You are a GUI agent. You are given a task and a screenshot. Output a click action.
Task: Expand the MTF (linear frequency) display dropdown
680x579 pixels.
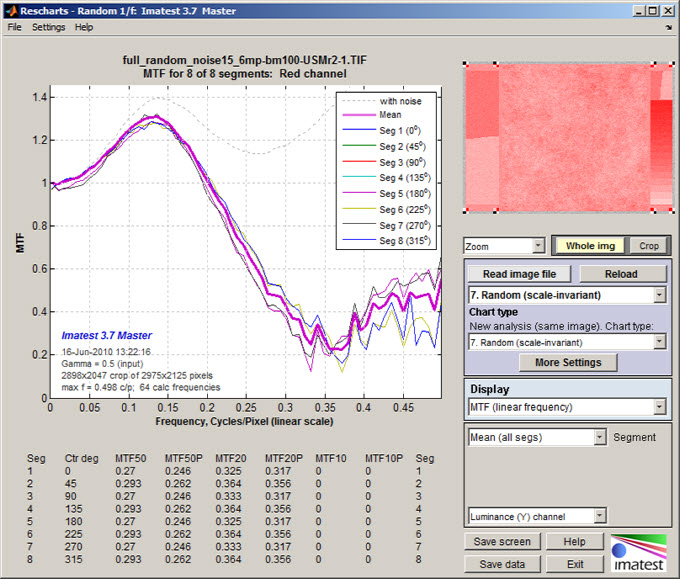coord(567,407)
